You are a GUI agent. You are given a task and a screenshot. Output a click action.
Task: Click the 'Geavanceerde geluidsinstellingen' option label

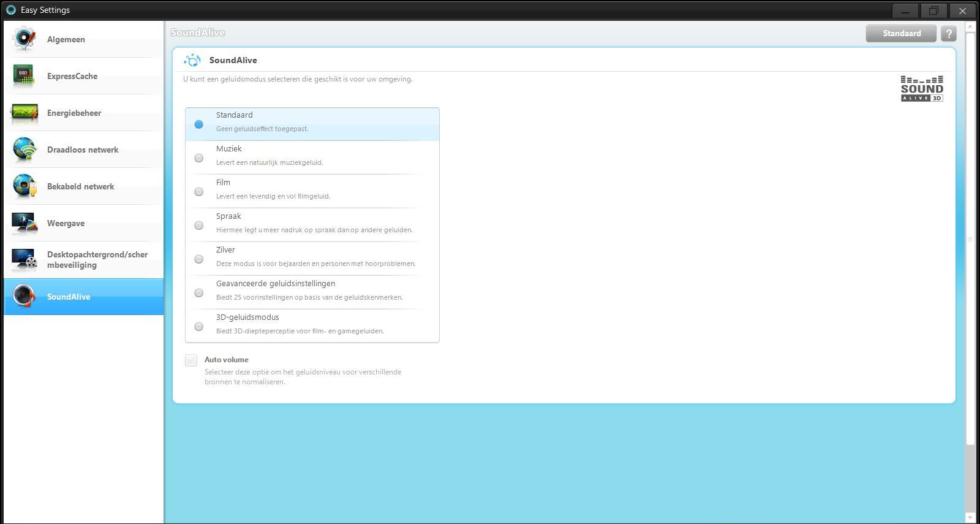click(x=276, y=283)
